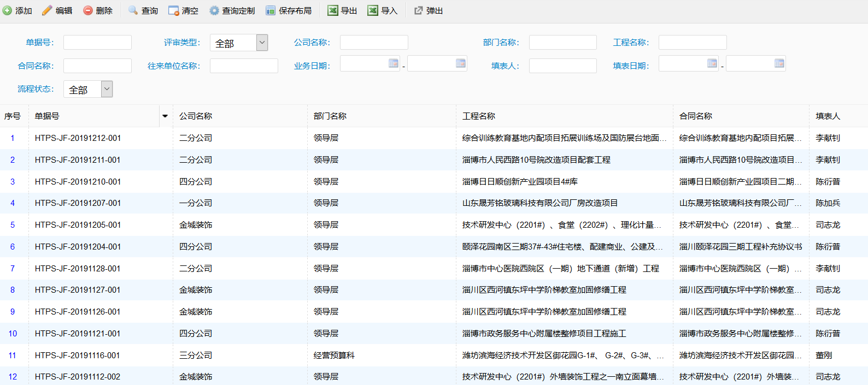The width and height of the screenshot is (868, 385).
Task: Click the 保存布局 save layout icon
Action: click(x=271, y=10)
